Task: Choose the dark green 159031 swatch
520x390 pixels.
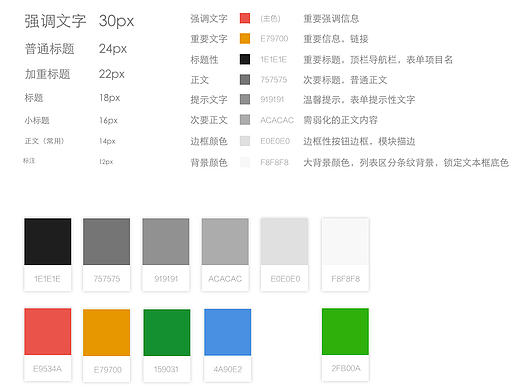Action: [167, 332]
